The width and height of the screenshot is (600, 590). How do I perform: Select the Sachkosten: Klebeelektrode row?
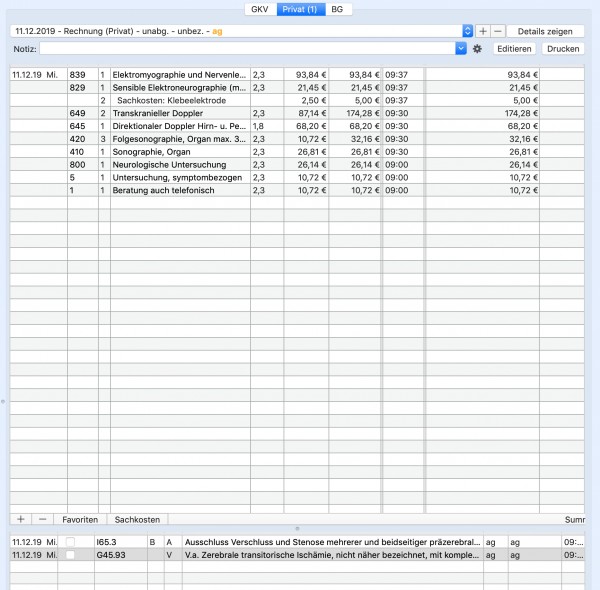click(297, 100)
